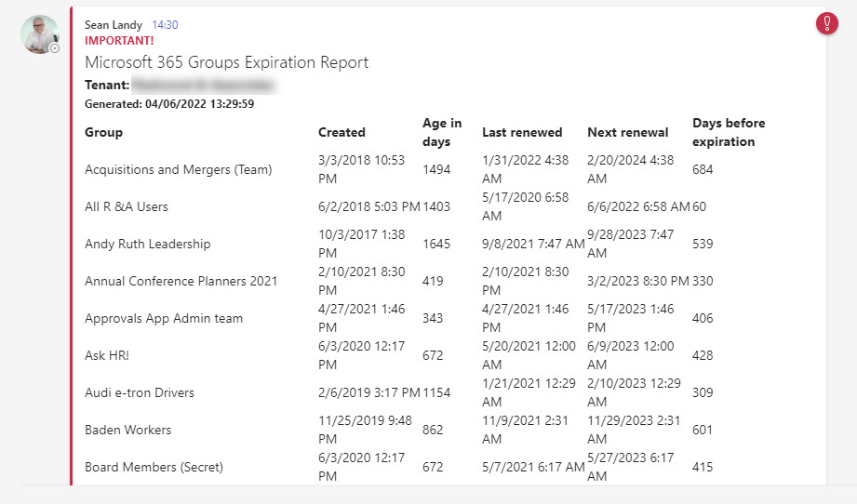Click days before expiration value 684
This screenshot has width=857, height=504.
[703, 170]
